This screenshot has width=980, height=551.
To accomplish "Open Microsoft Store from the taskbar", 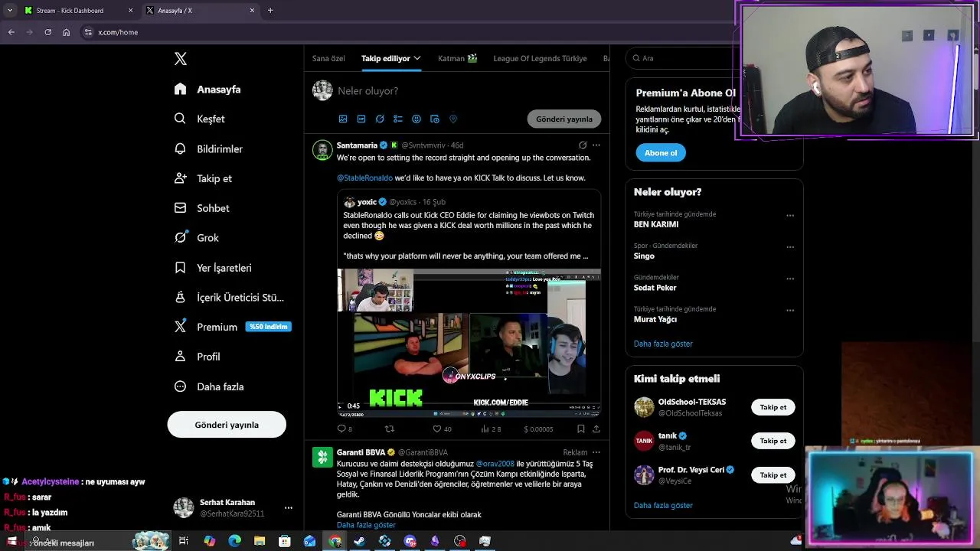I will coord(284,541).
